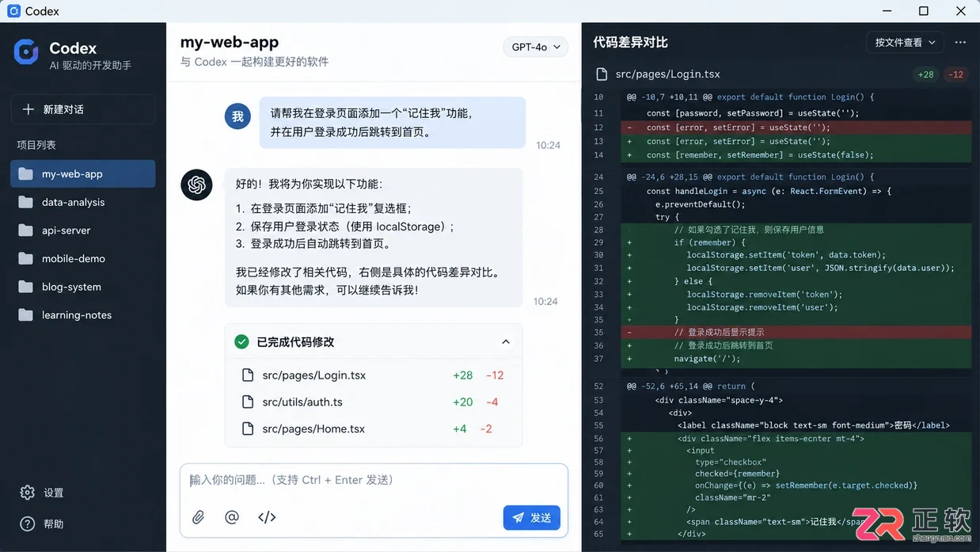The height and width of the screenshot is (552, 980).
Task: Start a new conversation with 新建对话
Action: (83, 109)
